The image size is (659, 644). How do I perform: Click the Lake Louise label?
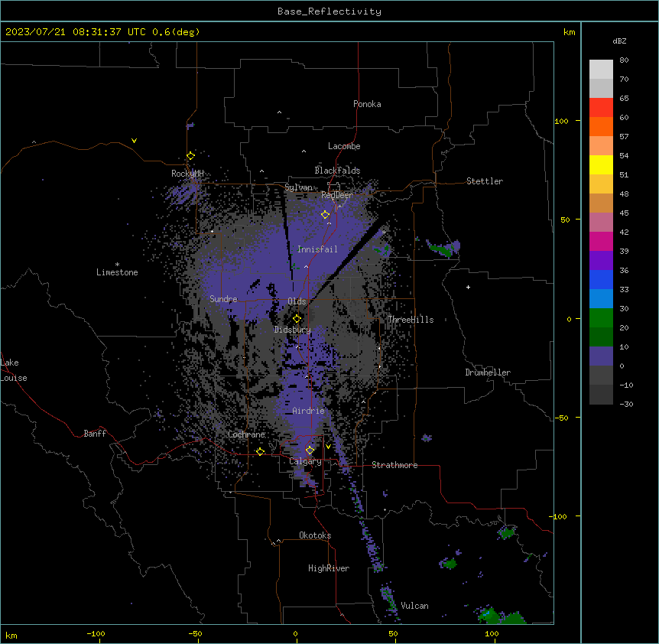(x=14, y=370)
